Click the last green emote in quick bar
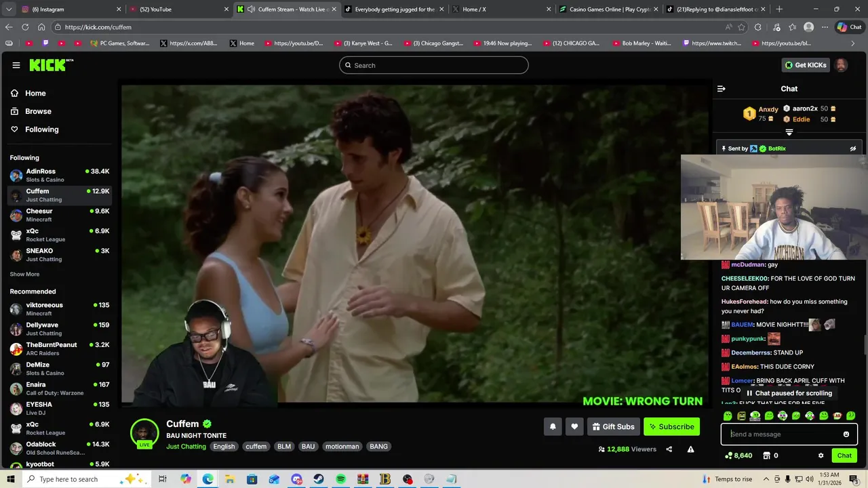Image resolution: width=868 pixels, height=488 pixels. point(851,415)
